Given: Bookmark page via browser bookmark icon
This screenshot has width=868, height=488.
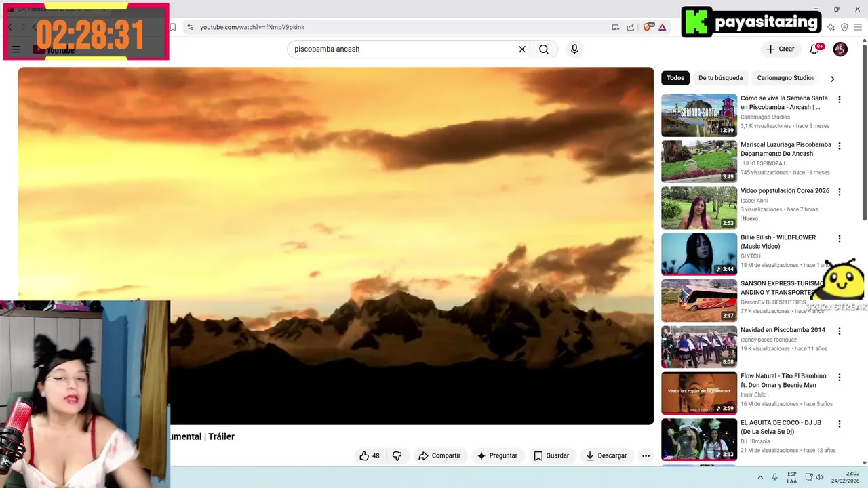Looking at the screenshot, I should tap(173, 27).
